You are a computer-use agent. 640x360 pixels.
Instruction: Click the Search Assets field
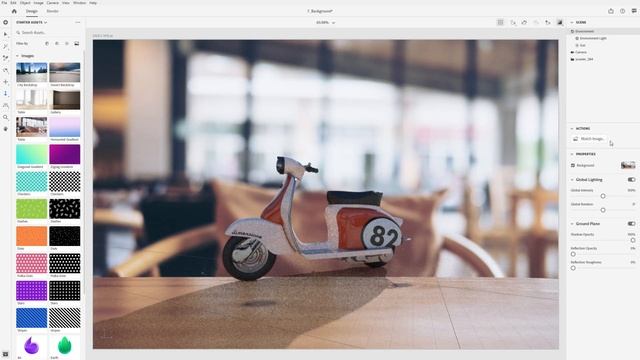(48, 33)
